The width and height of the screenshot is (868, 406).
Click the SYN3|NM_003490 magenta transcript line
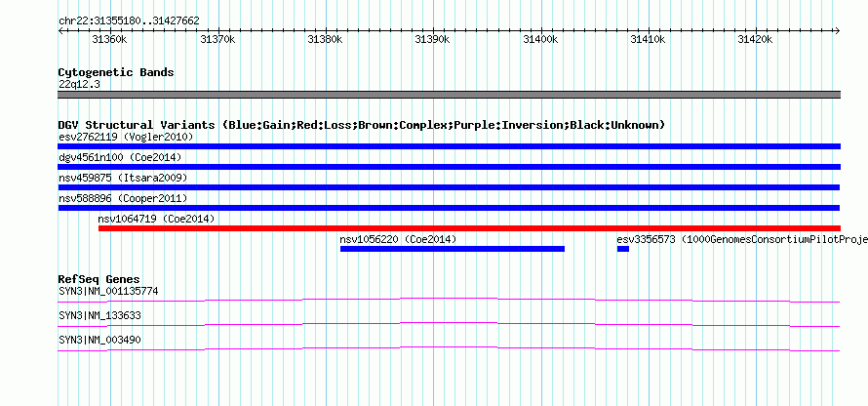tap(449, 349)
